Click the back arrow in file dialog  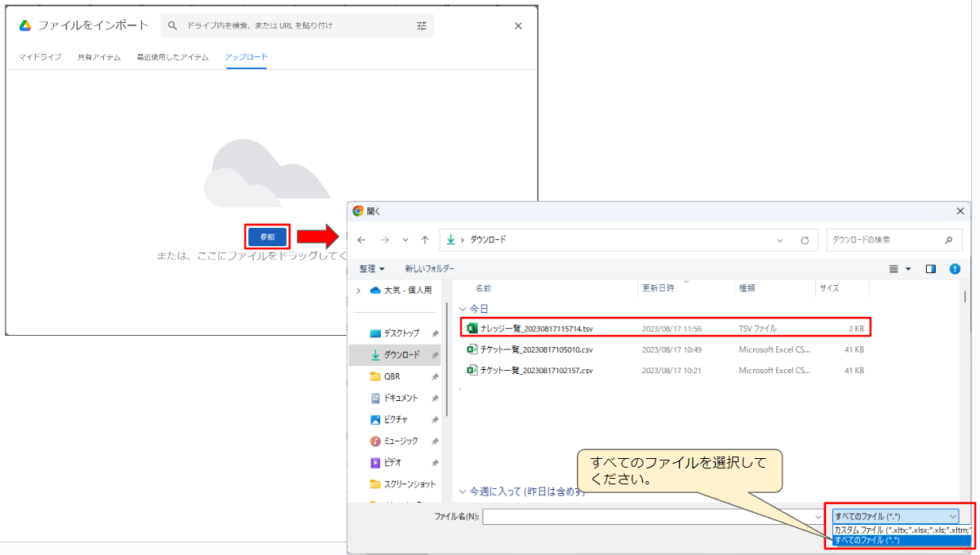pos(362,240)
